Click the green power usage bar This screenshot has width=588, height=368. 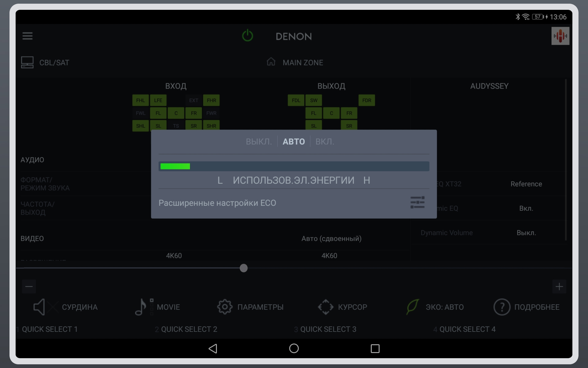[x=175, y=166]
